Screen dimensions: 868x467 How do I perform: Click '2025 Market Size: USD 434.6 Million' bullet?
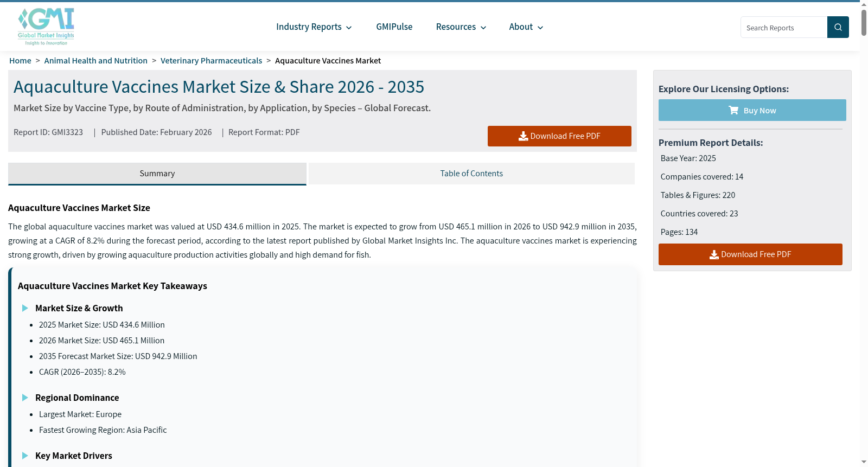(101, 325)
